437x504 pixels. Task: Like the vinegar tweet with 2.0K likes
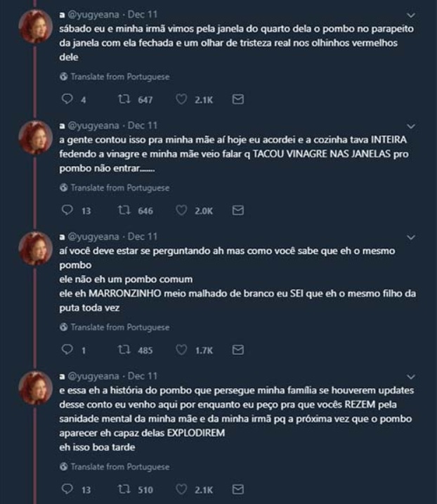[181, 210]
